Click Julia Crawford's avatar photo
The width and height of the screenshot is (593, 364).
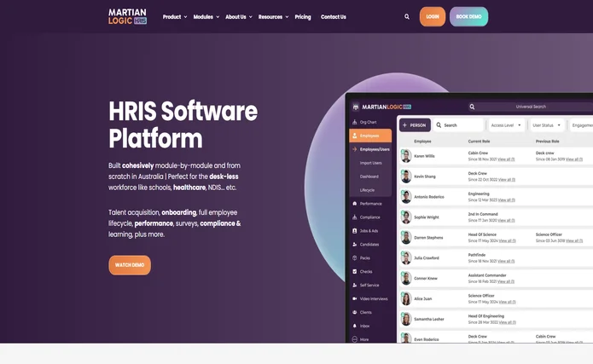pos(406,257)
